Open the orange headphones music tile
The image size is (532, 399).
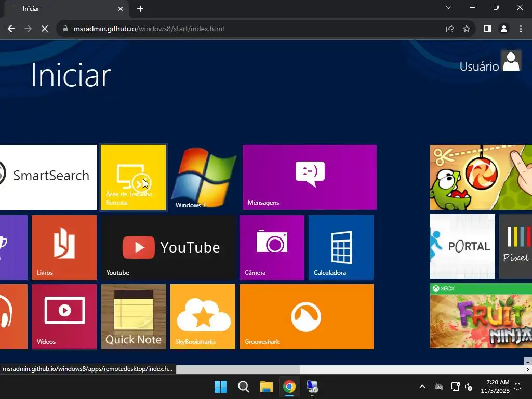14,316
